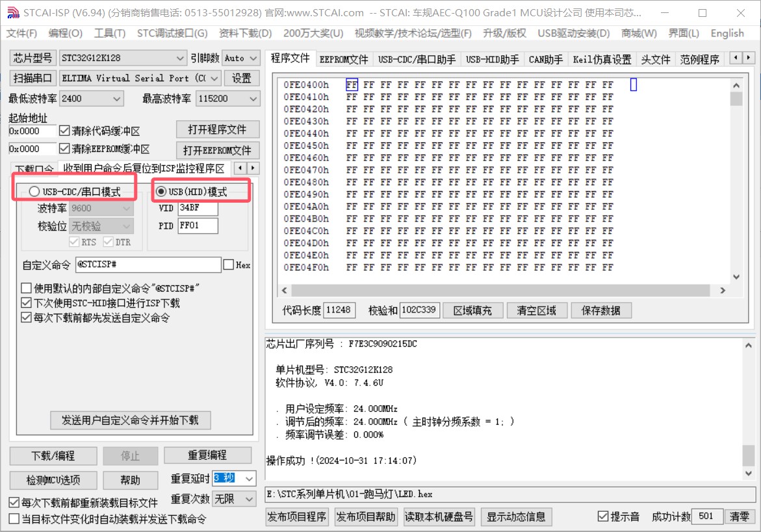Toggle 每次下载前都先发送自定义命令 checkbox
The width and height of the screenshot is (761, 532).
tap(26, 318)
